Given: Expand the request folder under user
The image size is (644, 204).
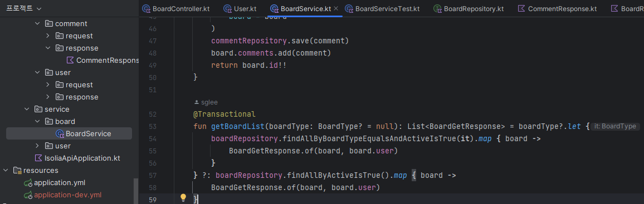Looking at the screenshot, I should [x=48, y=85].
